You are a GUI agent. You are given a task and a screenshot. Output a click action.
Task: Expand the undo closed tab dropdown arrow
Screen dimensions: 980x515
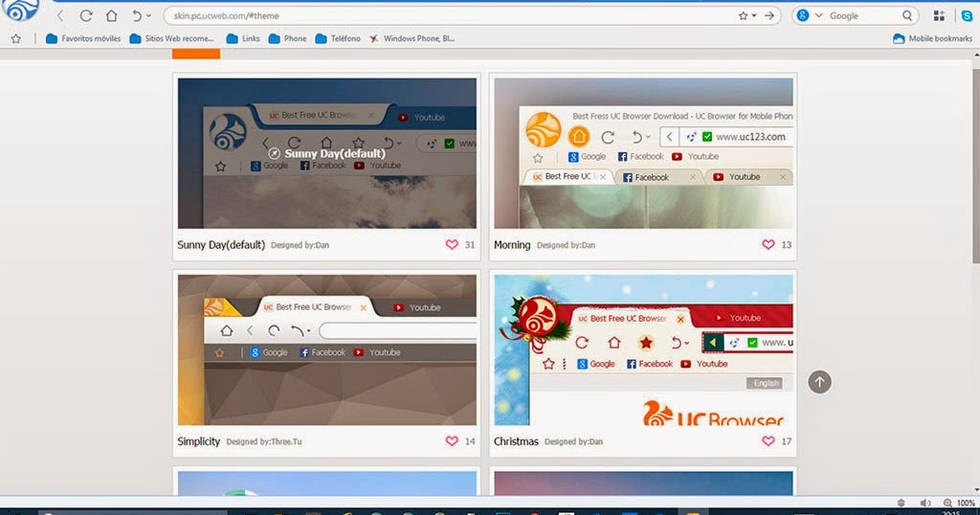click(148, 15)
